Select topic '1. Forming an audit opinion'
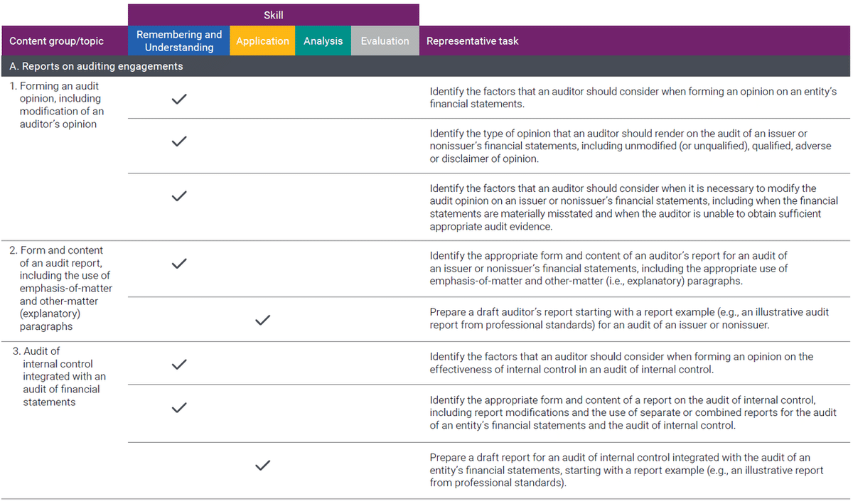The height and width of the screenshot is (504, 853). 61,104
